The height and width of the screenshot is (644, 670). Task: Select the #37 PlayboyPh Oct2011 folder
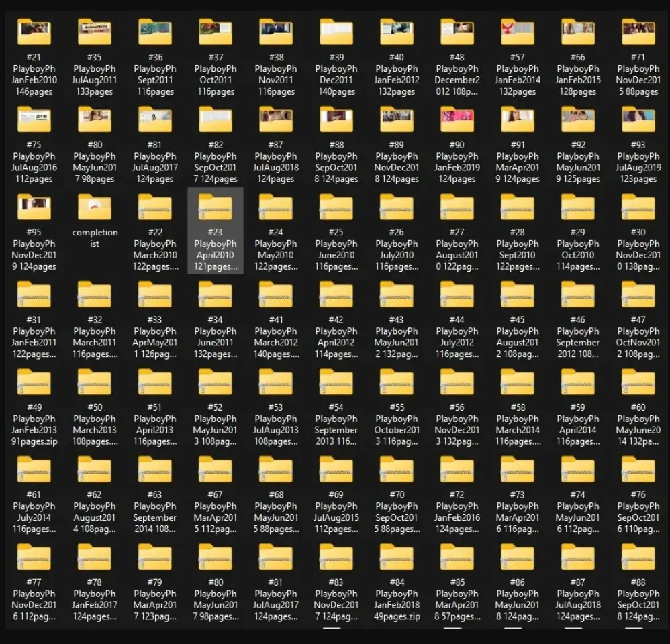[216, 32]
